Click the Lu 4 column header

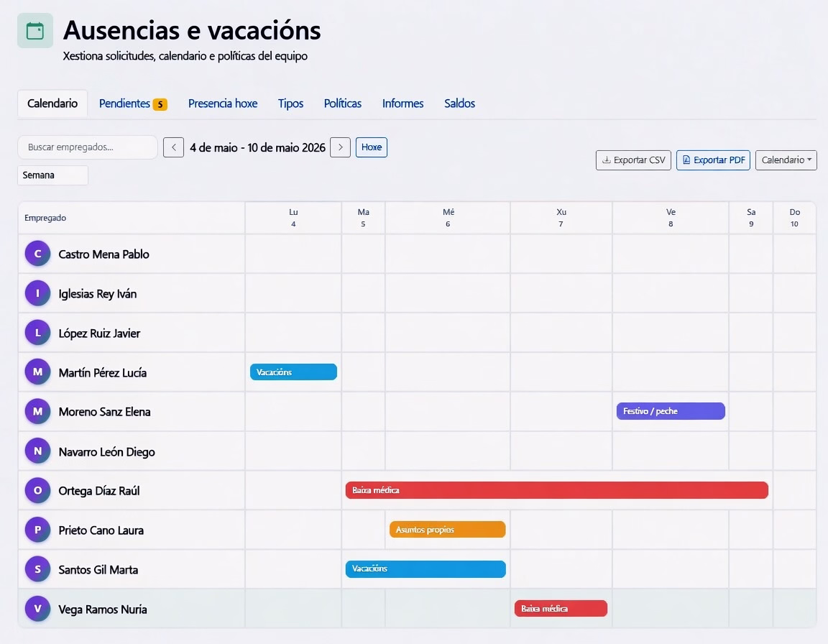tap(293, 218)
